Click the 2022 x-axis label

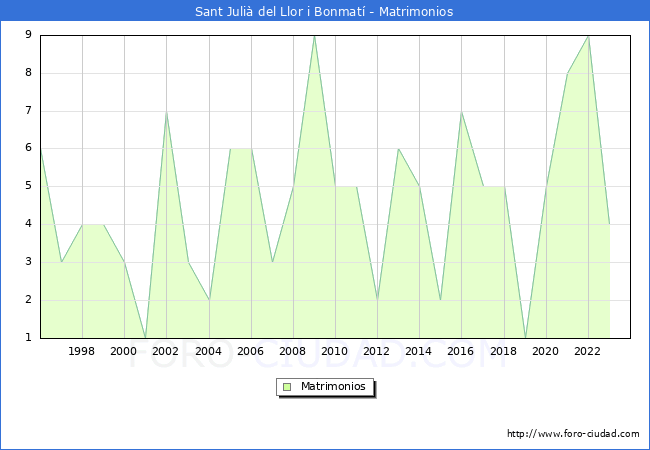pyautogui.click(x=588, y=351)
